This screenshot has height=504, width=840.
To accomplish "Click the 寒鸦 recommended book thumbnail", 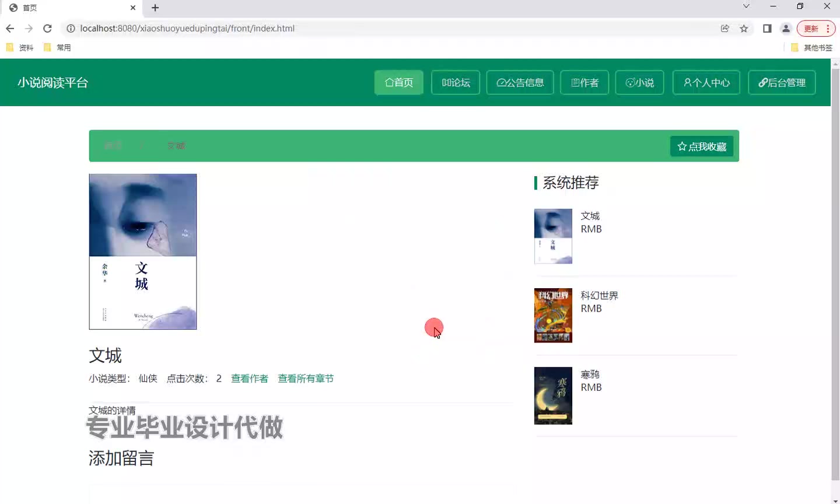I will click(x=553, y=395).
